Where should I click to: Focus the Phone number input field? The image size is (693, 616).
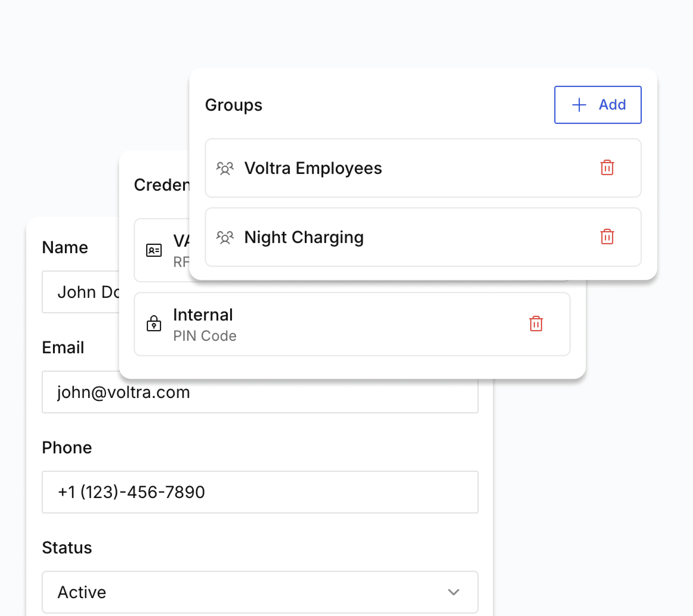coord(260,492)
